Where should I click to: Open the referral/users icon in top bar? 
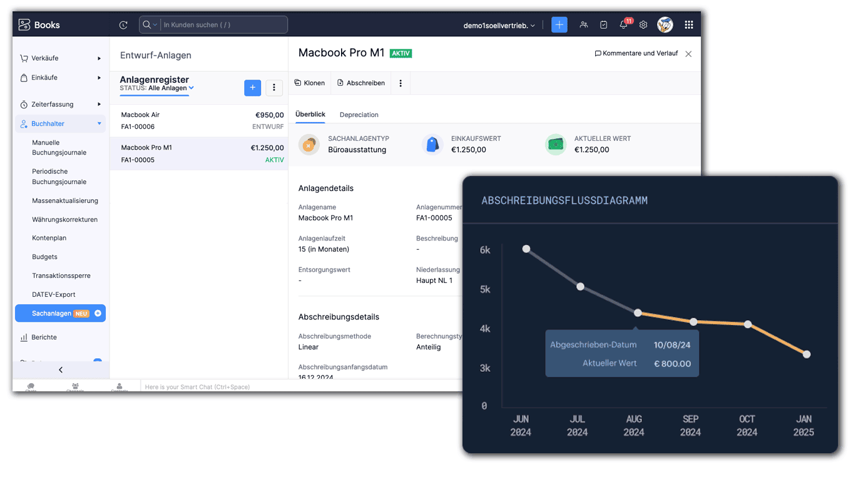click(584, 25)
